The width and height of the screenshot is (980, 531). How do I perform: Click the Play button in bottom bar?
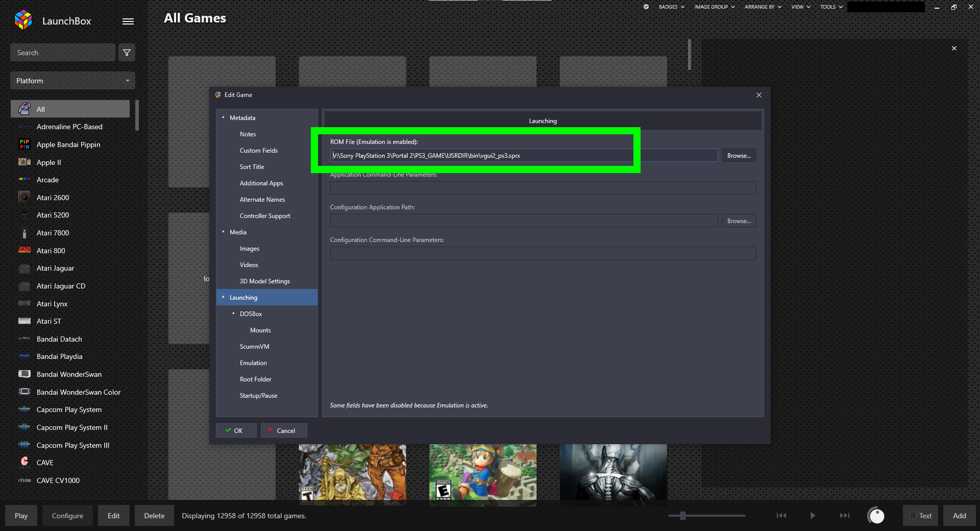point(21,516)
